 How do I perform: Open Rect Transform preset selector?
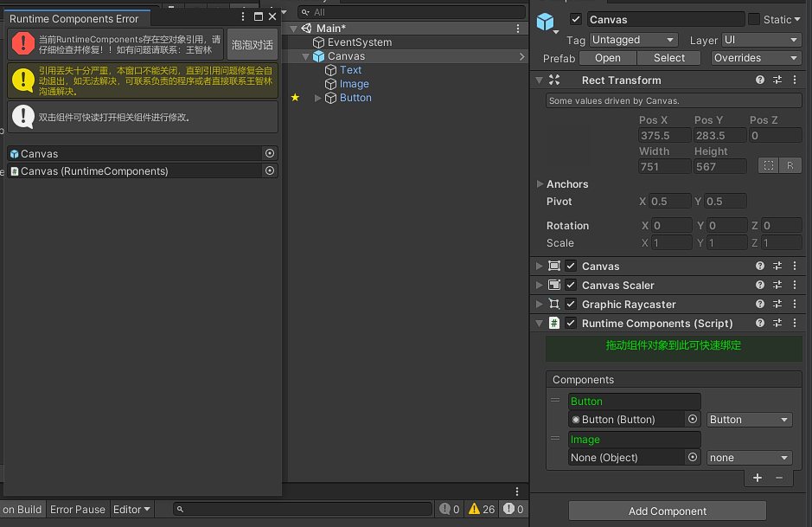pyautogui.click(x=777, y=80)
